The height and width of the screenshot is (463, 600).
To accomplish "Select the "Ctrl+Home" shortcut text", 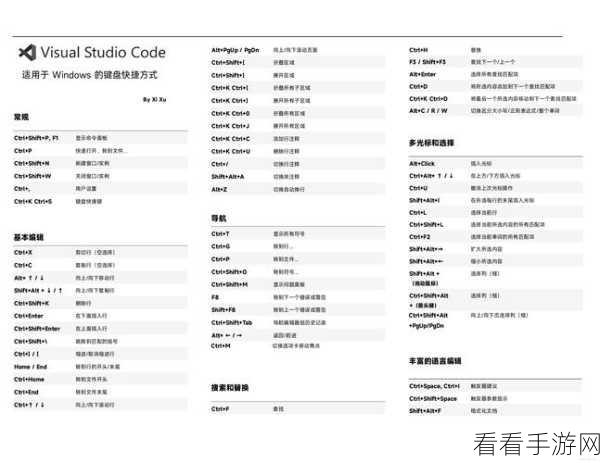I will point(29,379).
